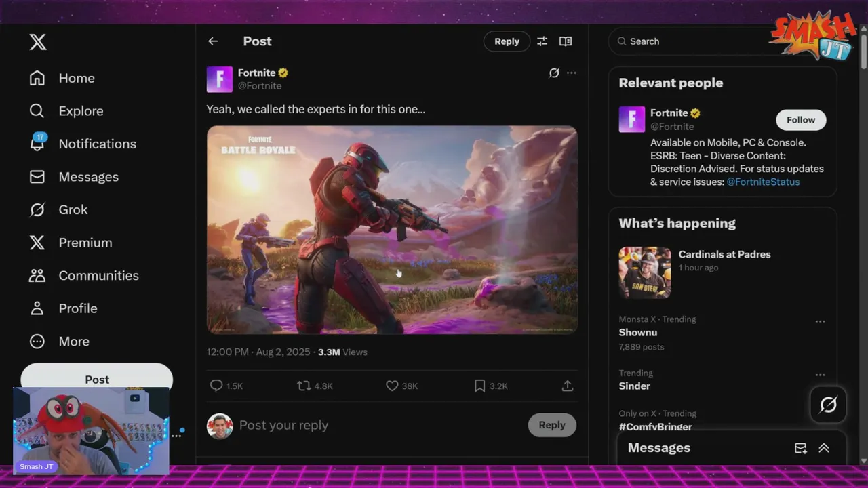The image size is (868, 488).
Task: Open Premium in sidebar
Action: point(71,243)
